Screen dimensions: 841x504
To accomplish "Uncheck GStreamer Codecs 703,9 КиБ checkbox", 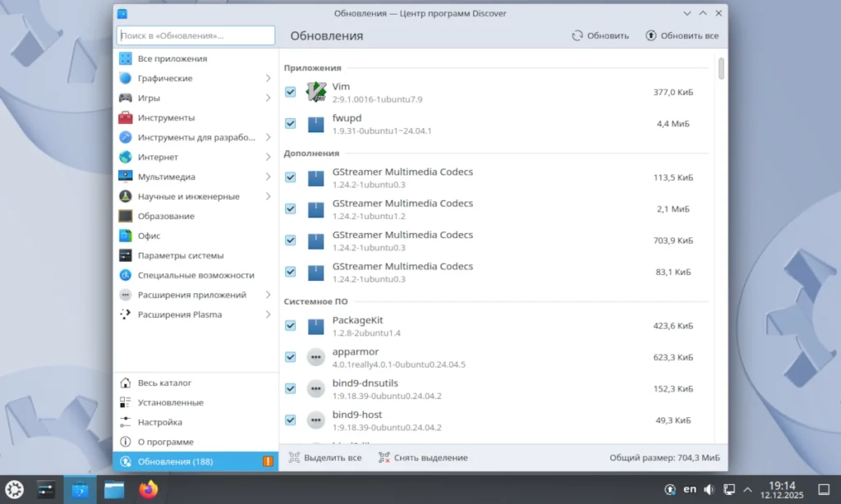I will [290, 241].
